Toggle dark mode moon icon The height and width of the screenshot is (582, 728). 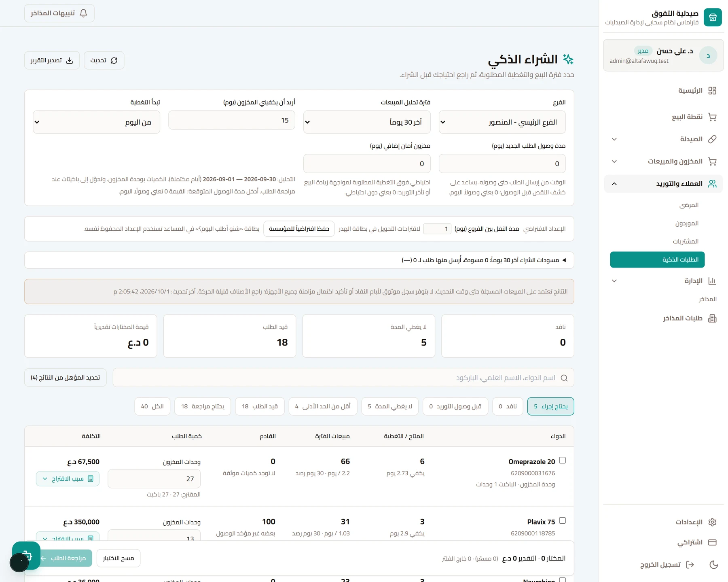pyautogui.click(x=714, y=565)
